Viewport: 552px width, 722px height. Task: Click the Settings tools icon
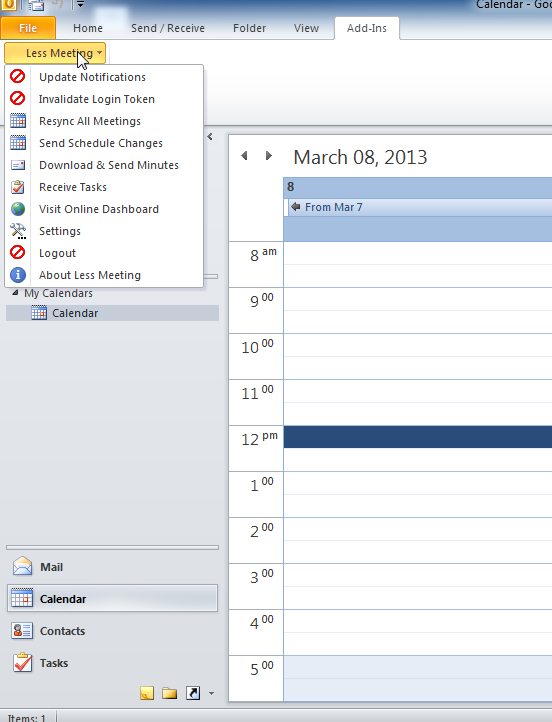[x=17, y=231]
